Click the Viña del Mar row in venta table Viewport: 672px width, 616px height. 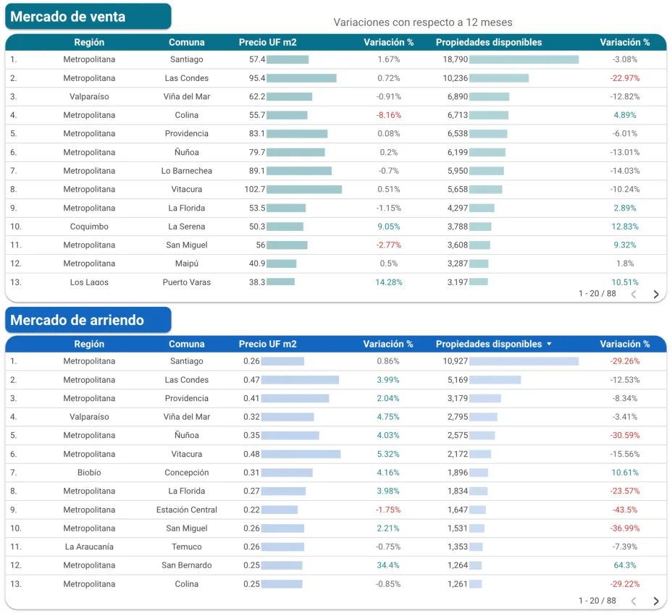(x=186, y=96)
